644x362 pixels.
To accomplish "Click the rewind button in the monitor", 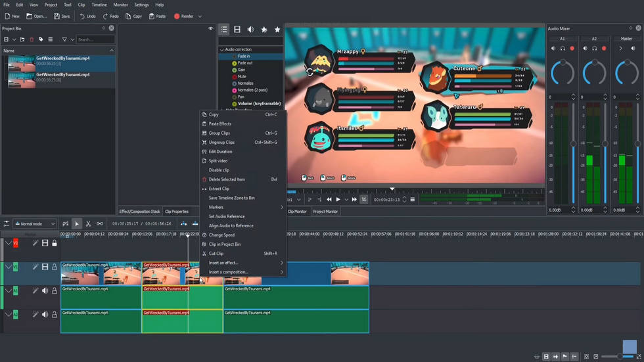I will (x=329, y=200).
